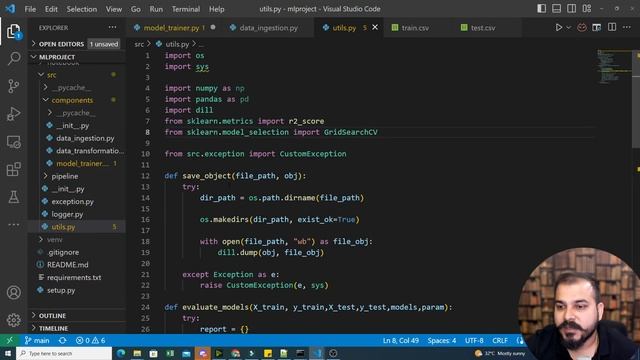Open the Run menu

[156, 9]
